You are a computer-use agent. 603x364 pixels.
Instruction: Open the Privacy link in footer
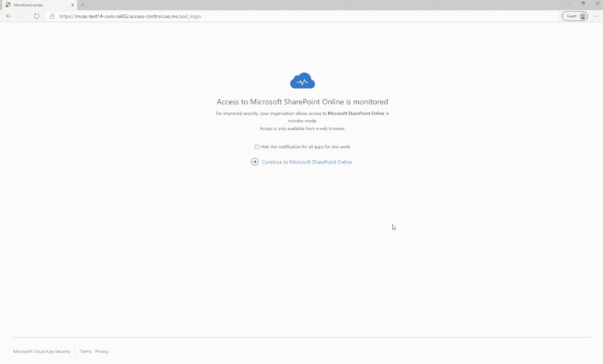click(x=101, y=351)
